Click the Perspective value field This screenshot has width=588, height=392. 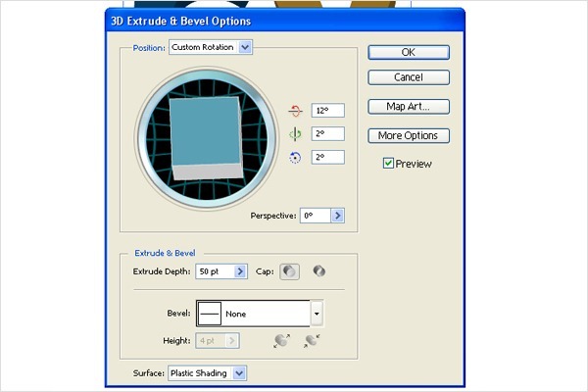(x=316, y=216)
